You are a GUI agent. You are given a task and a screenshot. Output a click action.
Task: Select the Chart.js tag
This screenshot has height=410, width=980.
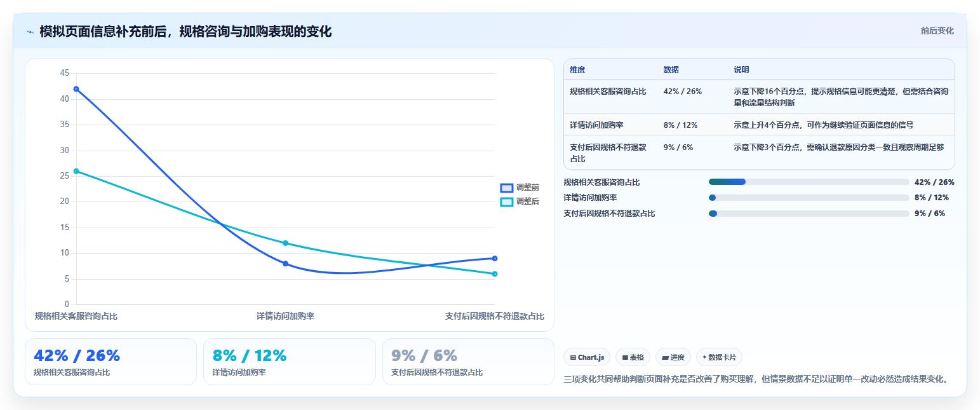coord(587,357)
